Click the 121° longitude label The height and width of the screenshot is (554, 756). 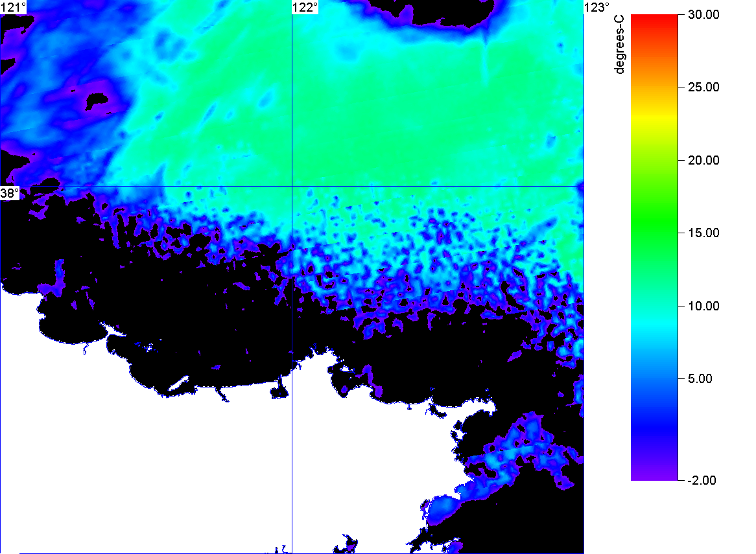click(x=13, y=7)
